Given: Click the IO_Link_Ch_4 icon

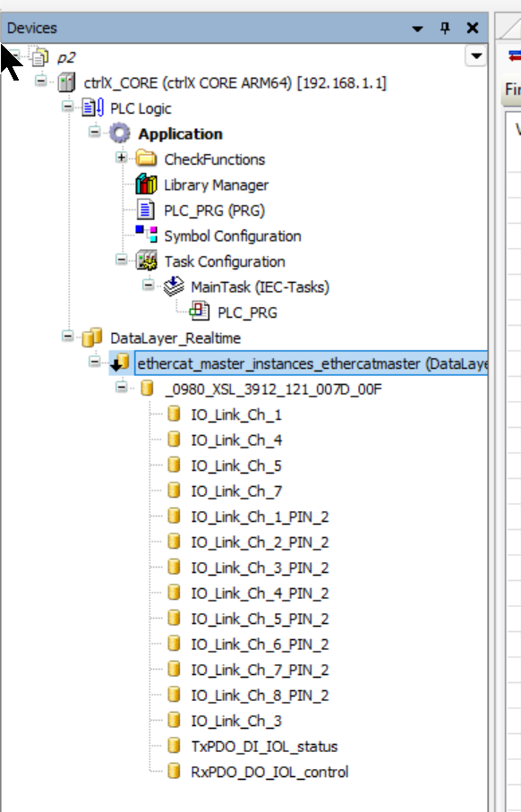Looking at the screenshot, I should (x=174, y=440).
